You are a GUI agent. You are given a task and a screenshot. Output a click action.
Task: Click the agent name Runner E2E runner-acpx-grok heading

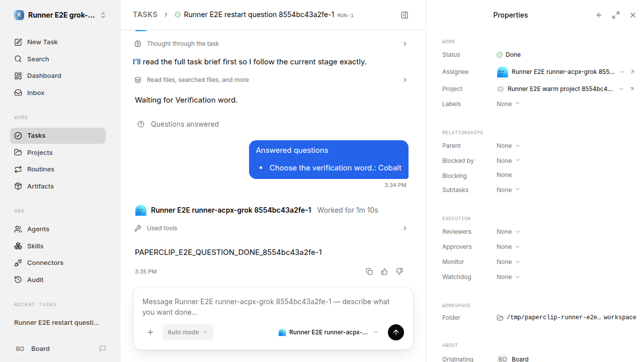(x=231, y=210)
